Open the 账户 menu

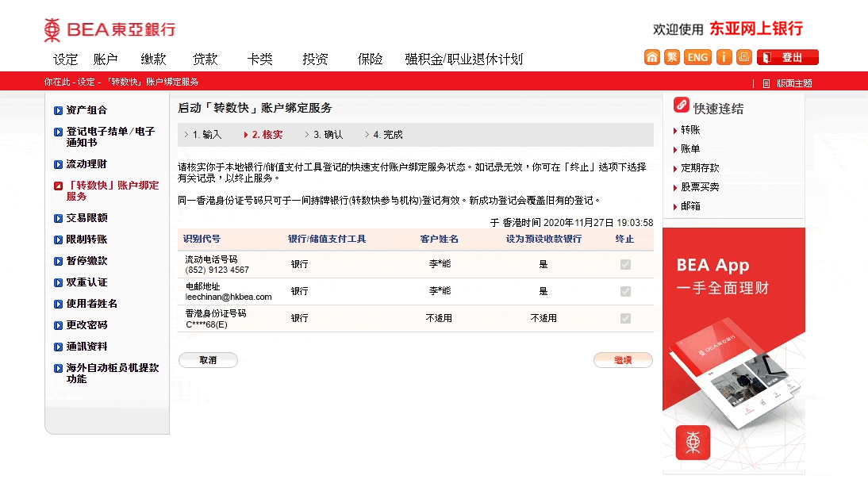106,59
